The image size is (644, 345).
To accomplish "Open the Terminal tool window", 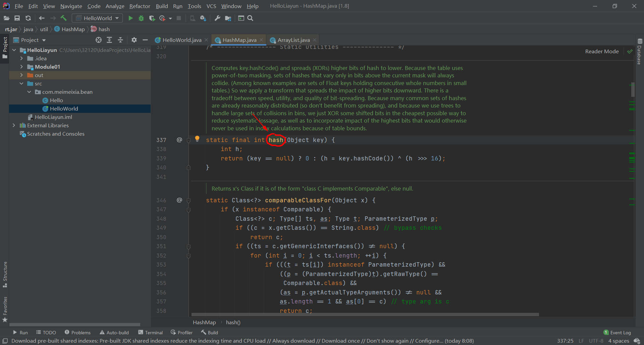I will click(x=150, y=332).
